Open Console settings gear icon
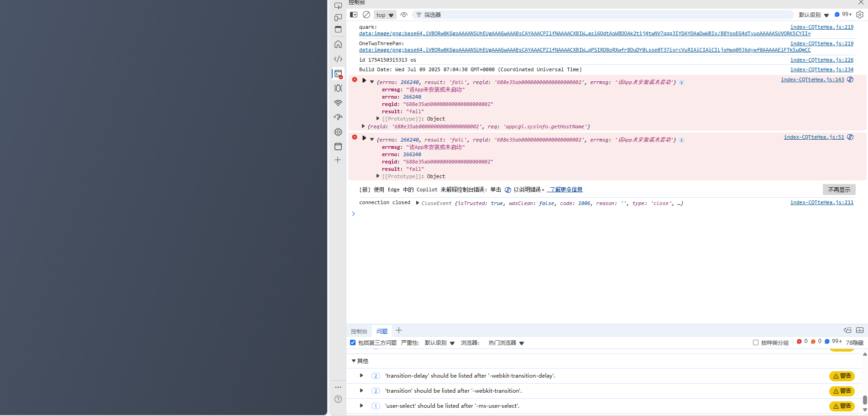Viewport: 868px width, 416px height. (x=860, y=15)
